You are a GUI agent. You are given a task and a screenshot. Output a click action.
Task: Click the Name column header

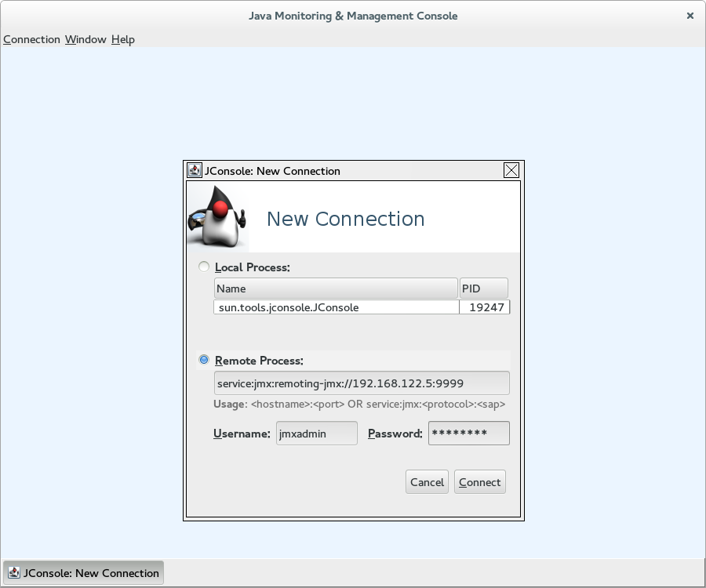click(x=336, y=289)
